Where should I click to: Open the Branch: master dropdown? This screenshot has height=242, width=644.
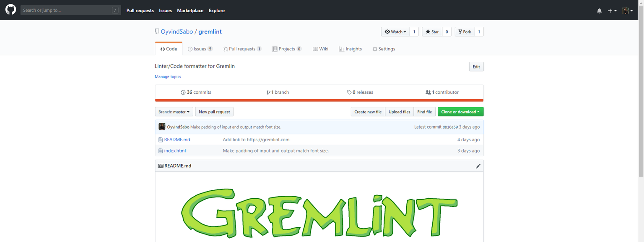[174, 112]
